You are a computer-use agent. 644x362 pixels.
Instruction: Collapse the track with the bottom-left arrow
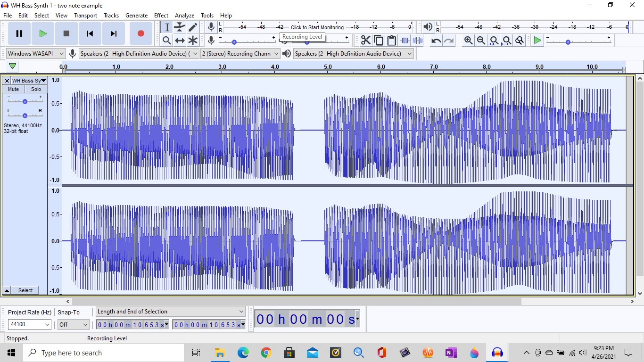coord(7,290)
